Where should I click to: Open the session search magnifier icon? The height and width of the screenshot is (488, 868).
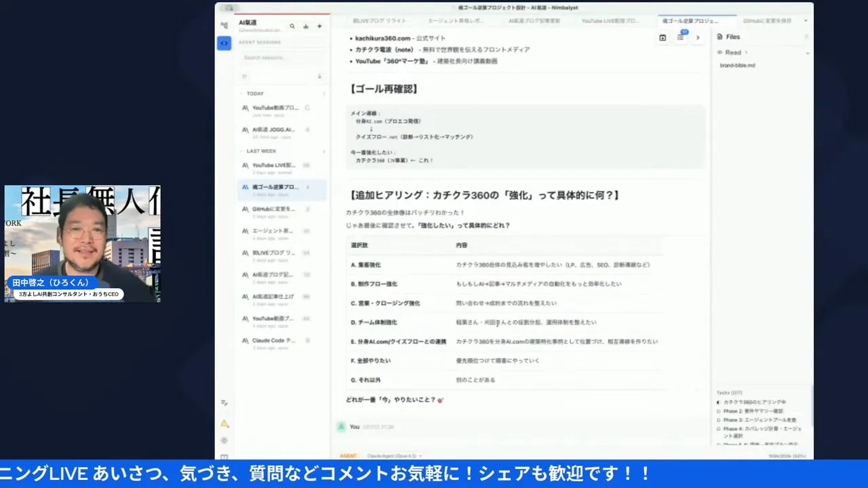292,26
